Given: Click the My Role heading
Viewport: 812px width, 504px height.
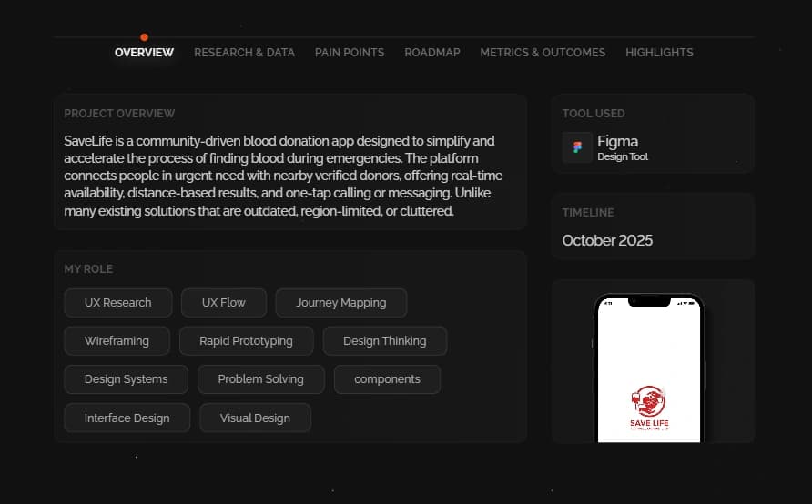Looking at the screenshot, I should [88, 269].
